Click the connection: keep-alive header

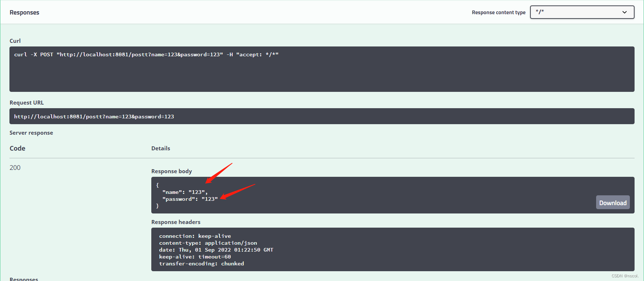pos(195,236)
